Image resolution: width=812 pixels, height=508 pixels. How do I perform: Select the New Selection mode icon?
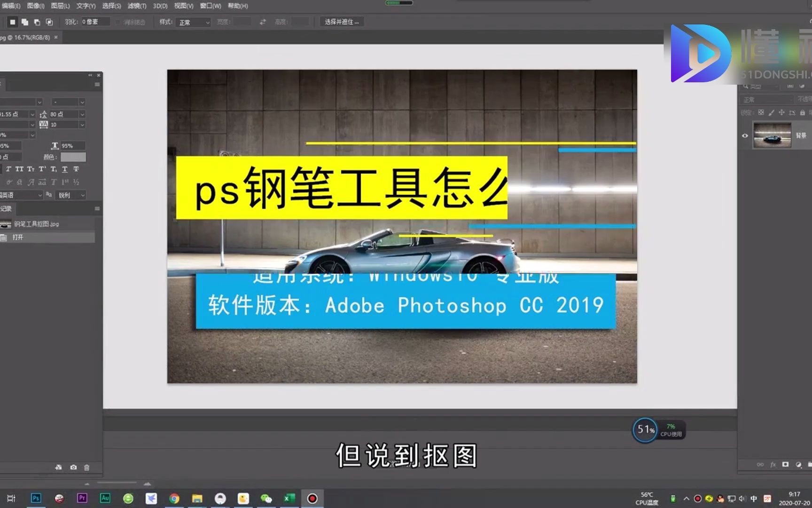[13, 22]
